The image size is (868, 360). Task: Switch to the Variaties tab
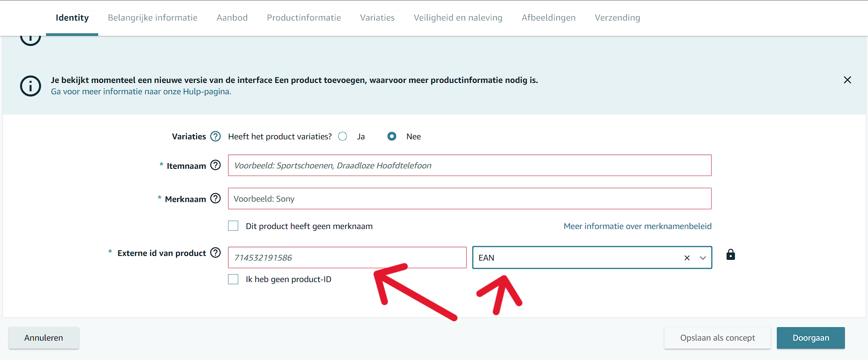coord(377,18)
